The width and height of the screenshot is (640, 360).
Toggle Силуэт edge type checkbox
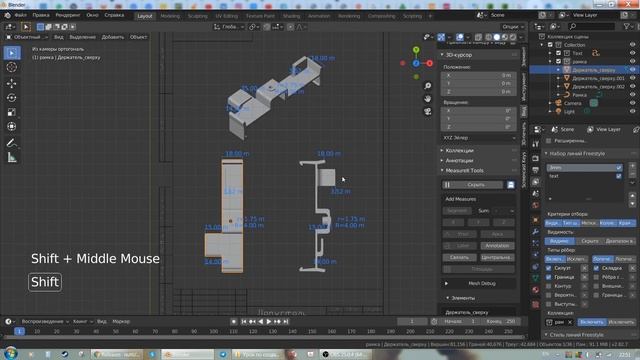549,268
